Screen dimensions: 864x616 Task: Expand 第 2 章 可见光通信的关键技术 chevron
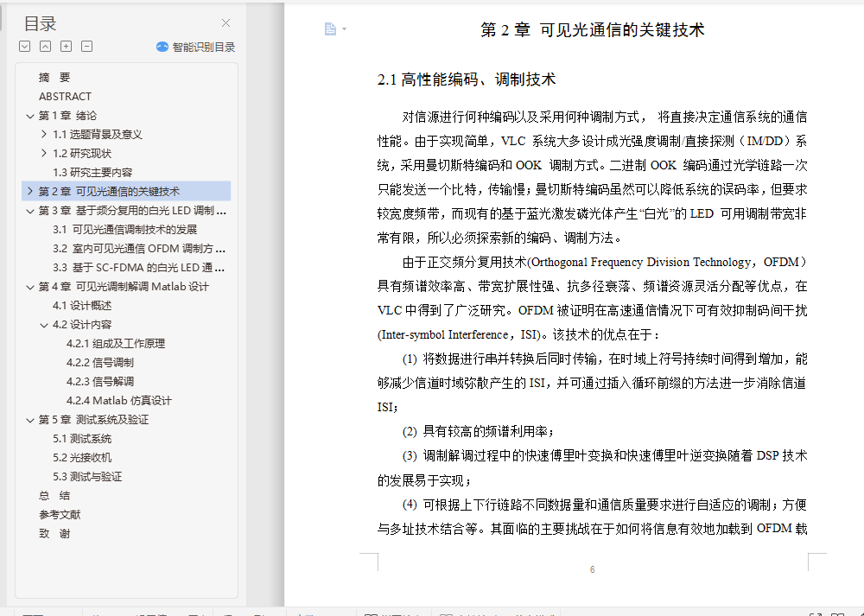tap(30, 191)
